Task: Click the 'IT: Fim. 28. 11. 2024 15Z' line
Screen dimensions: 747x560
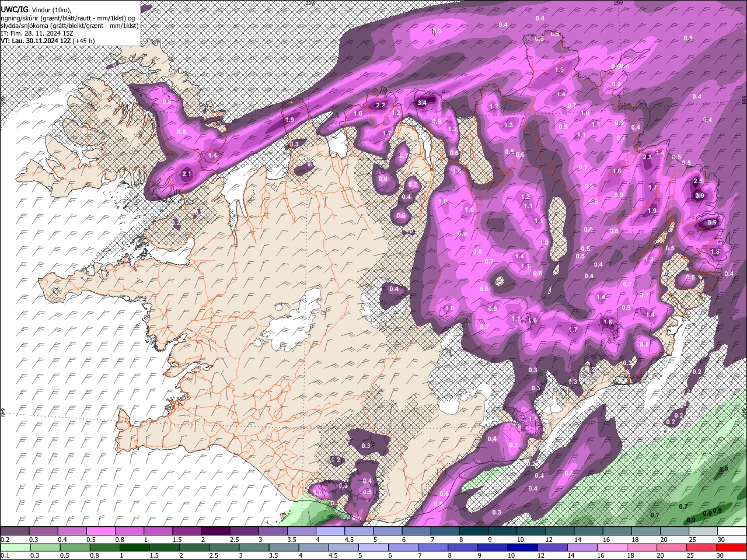Action: [x=37, y=33]
